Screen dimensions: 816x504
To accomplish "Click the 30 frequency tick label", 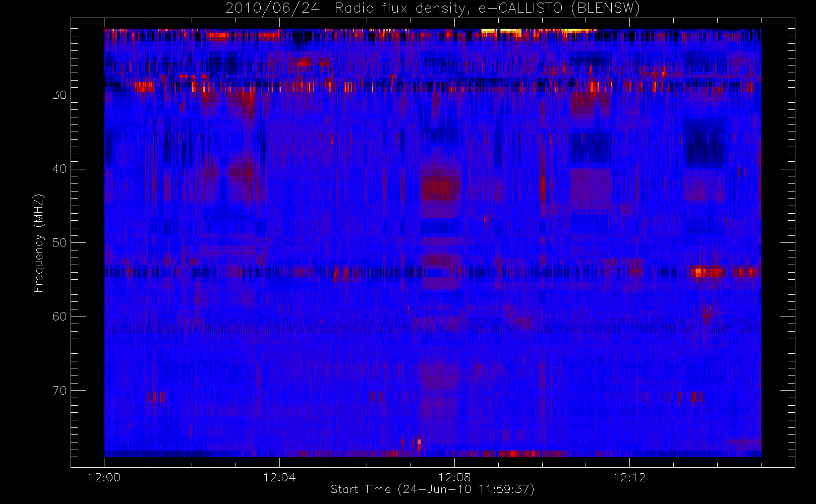I will tap(60, 95).
